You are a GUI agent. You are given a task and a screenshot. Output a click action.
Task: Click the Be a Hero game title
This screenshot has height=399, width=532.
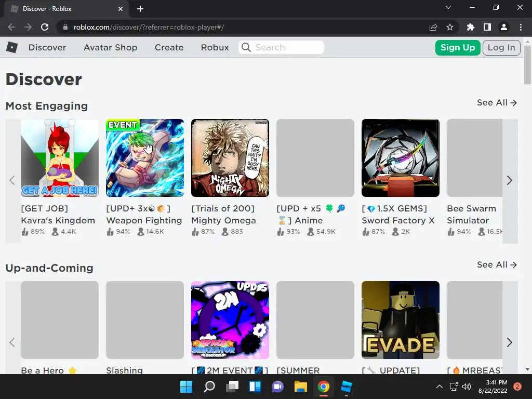pyautogui.click(x=49, y=370)
